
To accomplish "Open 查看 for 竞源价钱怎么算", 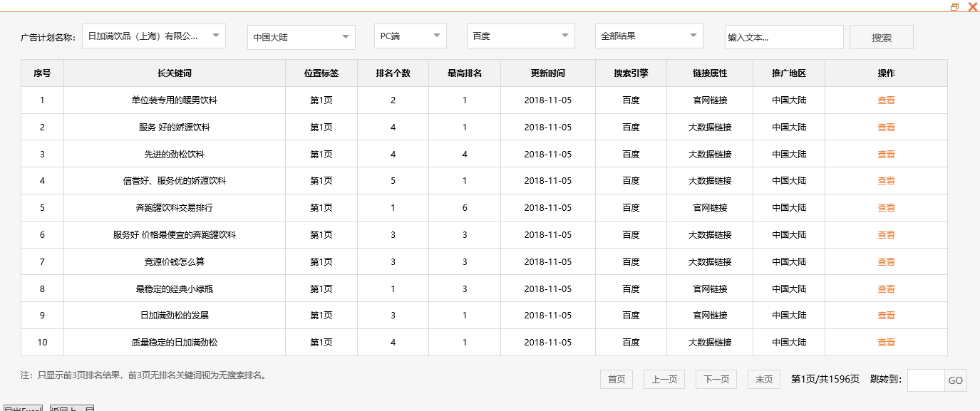I will click(x=886, y=261).
